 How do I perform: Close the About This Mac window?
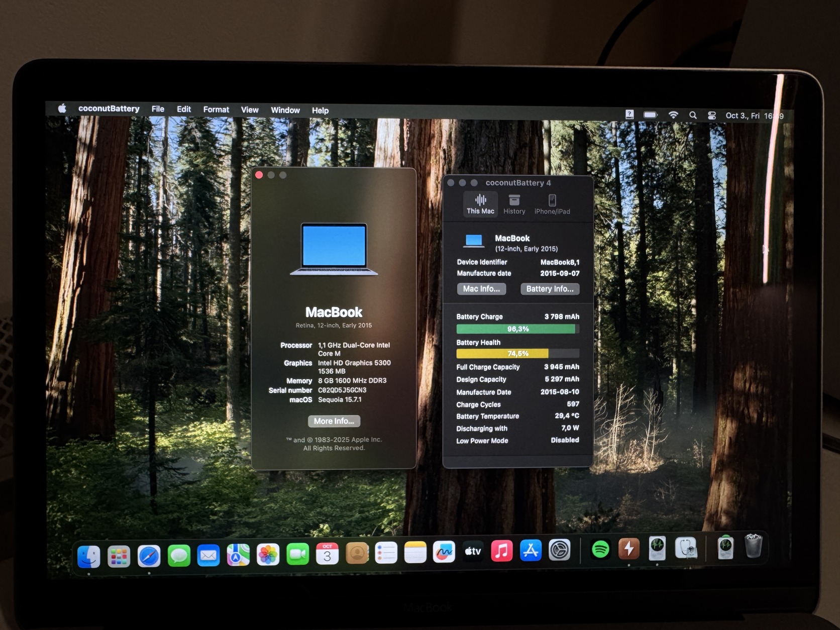pos(259,175)
